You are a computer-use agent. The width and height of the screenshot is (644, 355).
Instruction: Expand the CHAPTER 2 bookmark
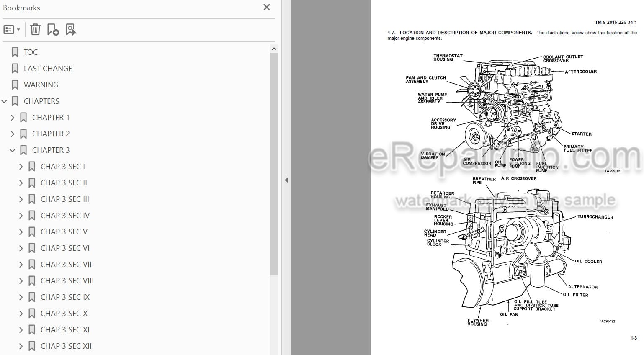point(13,134)
